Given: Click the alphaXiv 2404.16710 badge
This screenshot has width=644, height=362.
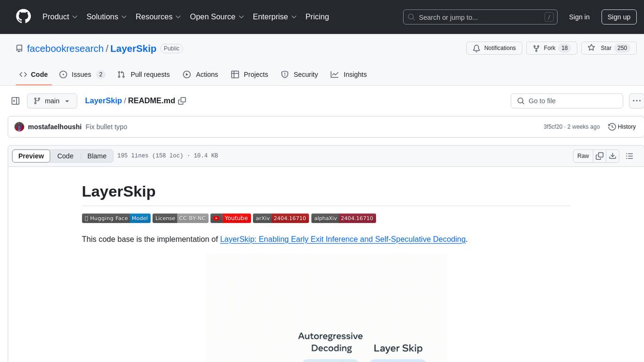Looking at the screenshot, I should pyautogui.click(x=343, y=218).
